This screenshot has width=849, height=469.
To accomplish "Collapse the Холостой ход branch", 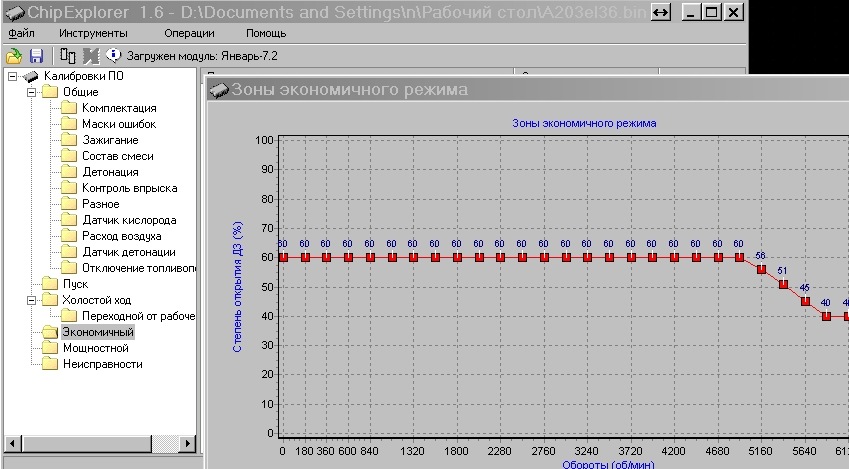I will click(x=31, y=300).
